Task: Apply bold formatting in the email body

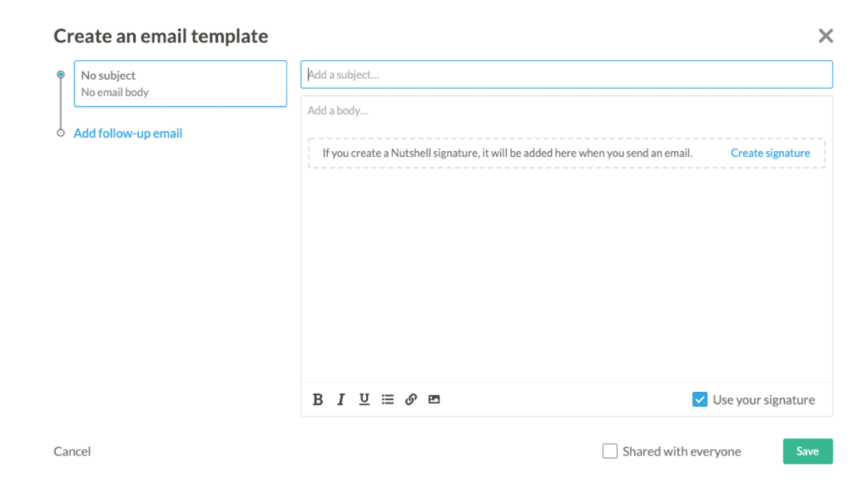Action: (318, 399)
